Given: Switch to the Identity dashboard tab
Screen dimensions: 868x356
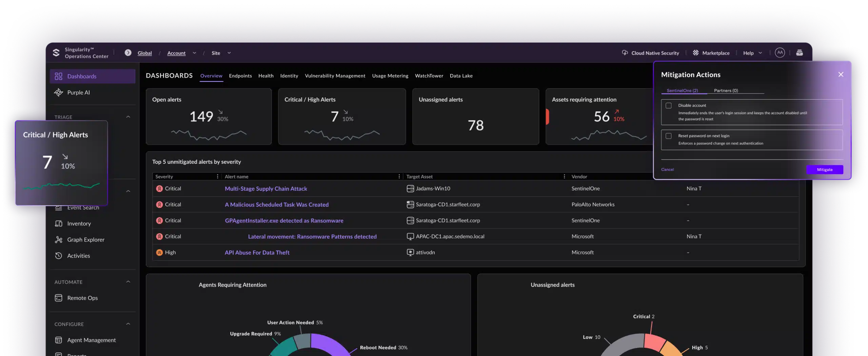Looking at the screenshot, I should (x=289, y=76).
